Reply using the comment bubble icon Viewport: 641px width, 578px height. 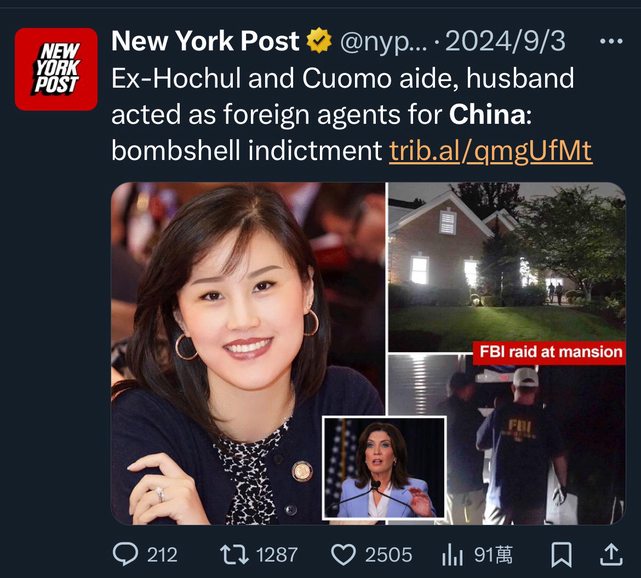[x=125, y=554]
